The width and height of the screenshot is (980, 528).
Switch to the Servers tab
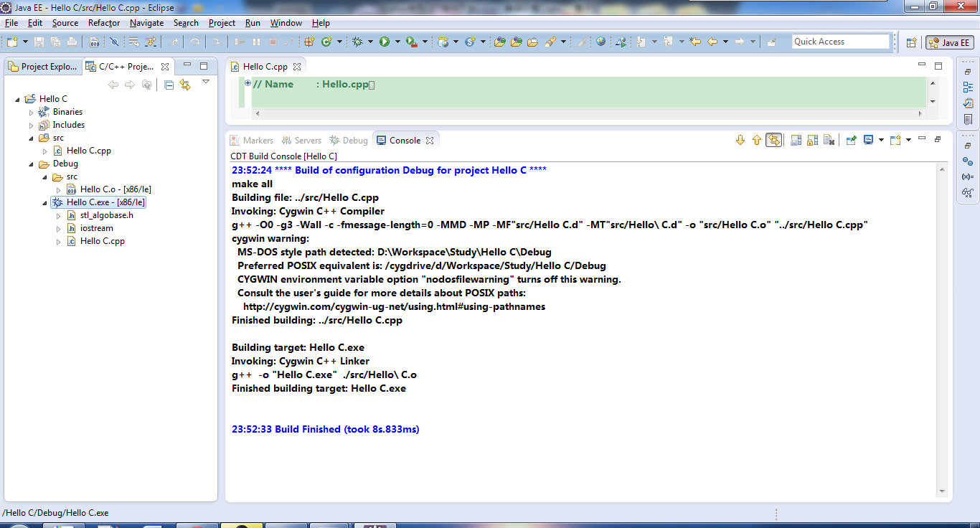(x=301, y=141)
